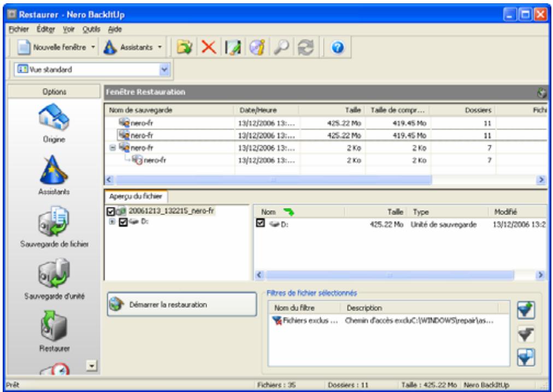The width and height of the screenshot is (553, 392).
Task: Select the Fichiers exclus filter row
Action: 388,320
